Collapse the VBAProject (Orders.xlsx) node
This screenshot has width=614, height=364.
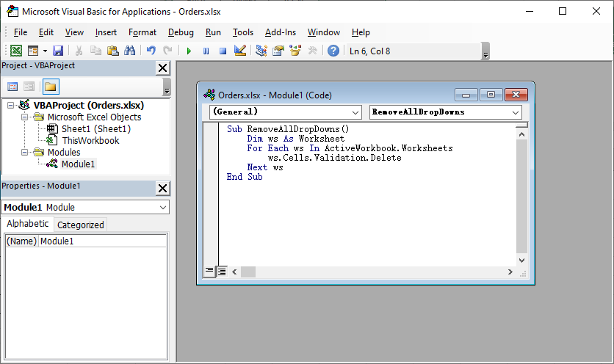[10, 105]
